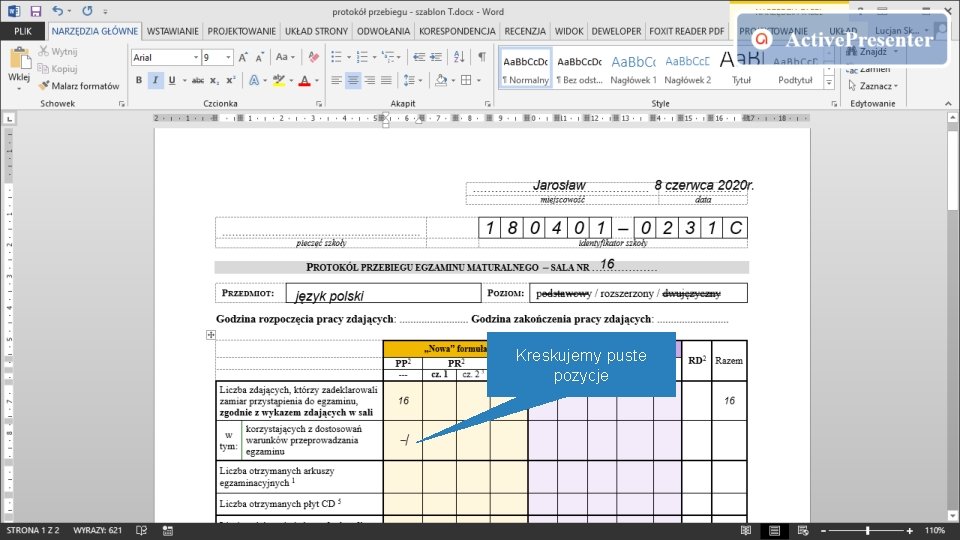Open the Zaznacz selection dropdown
This screenshot has width=960, height=540.
click(x=873, y=86)
